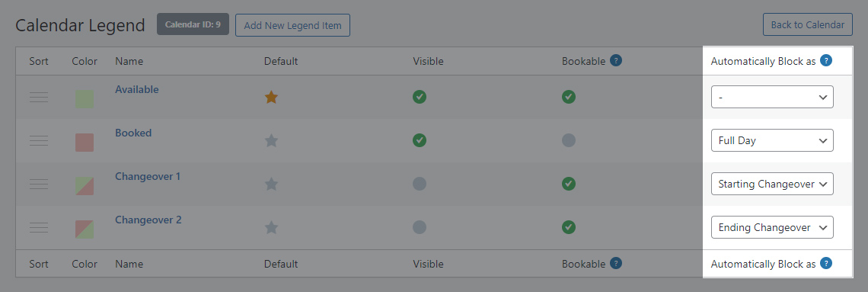868x292 pixels.
Task: Click help icon beside bottom Bookable header
Action: click(616, 263)
